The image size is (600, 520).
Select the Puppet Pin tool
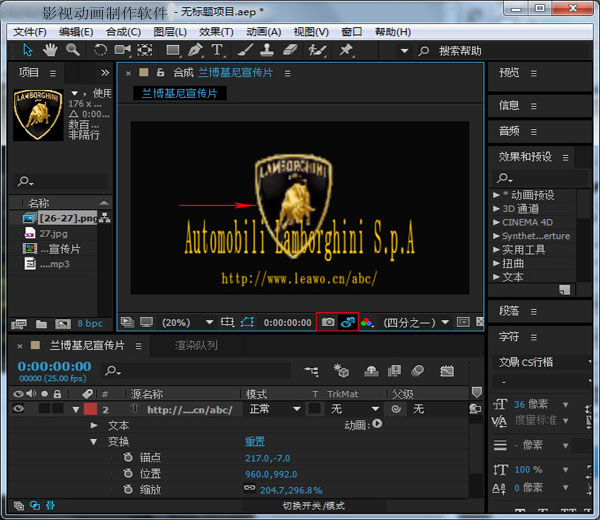(346, 50)
